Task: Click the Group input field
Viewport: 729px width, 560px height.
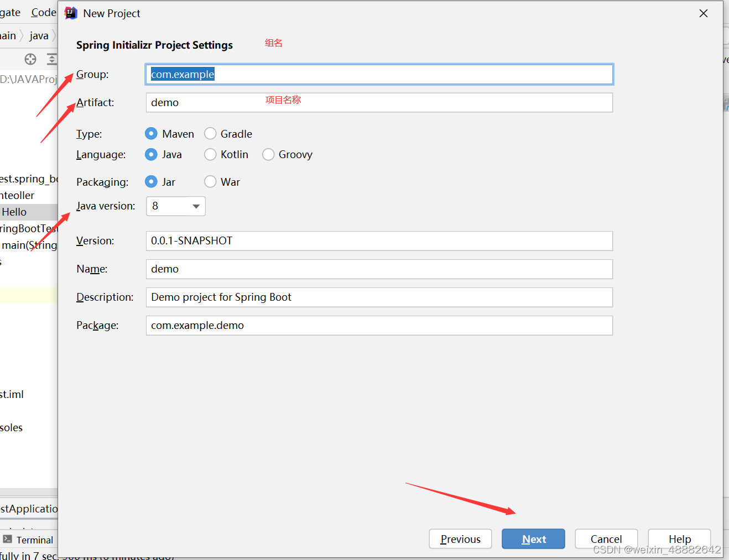Action: click(379, 74)
